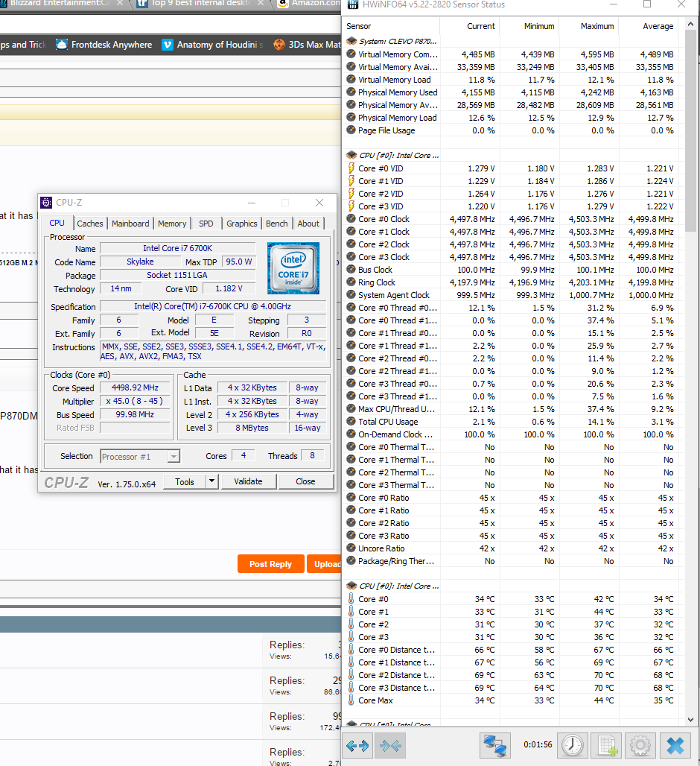The width and height of the screenshot is (700, 766).
Task: Select the Core #2 Ratio row label
Action: pos(384,523)
